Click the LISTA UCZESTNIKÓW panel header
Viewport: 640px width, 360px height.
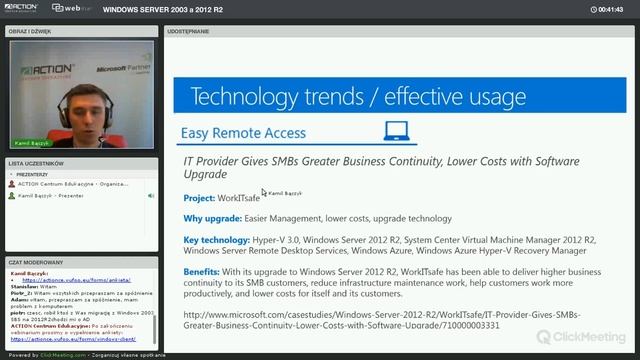tap(82, 163)
